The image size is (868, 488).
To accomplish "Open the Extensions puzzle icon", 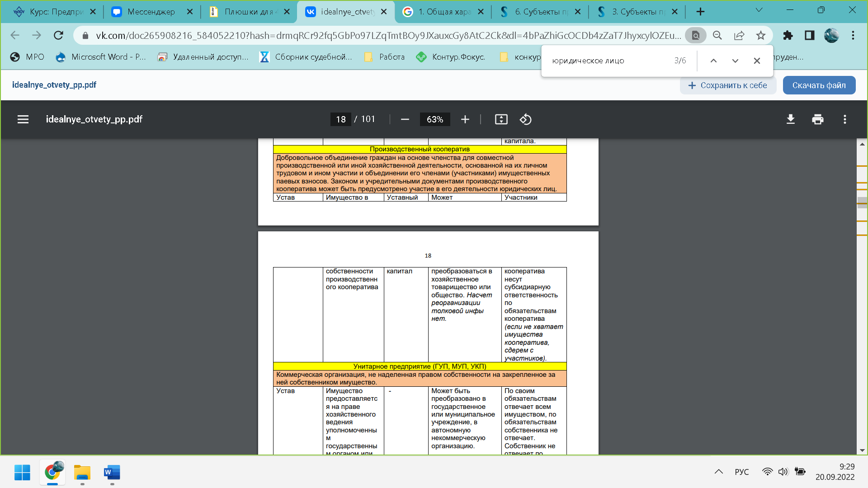I will click(788, 35).
